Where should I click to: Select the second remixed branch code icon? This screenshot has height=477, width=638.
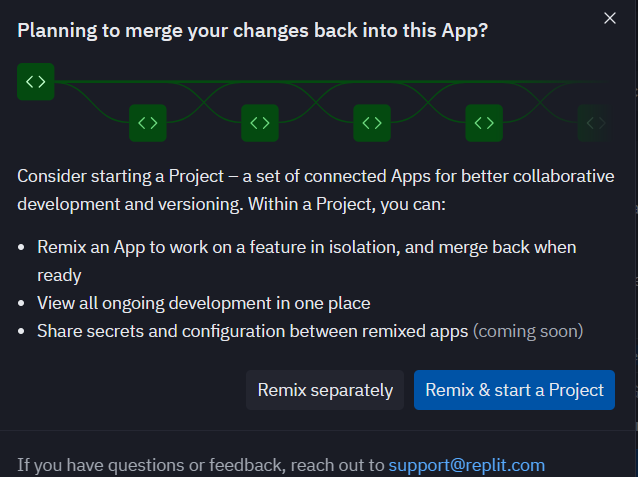[260, 123]
